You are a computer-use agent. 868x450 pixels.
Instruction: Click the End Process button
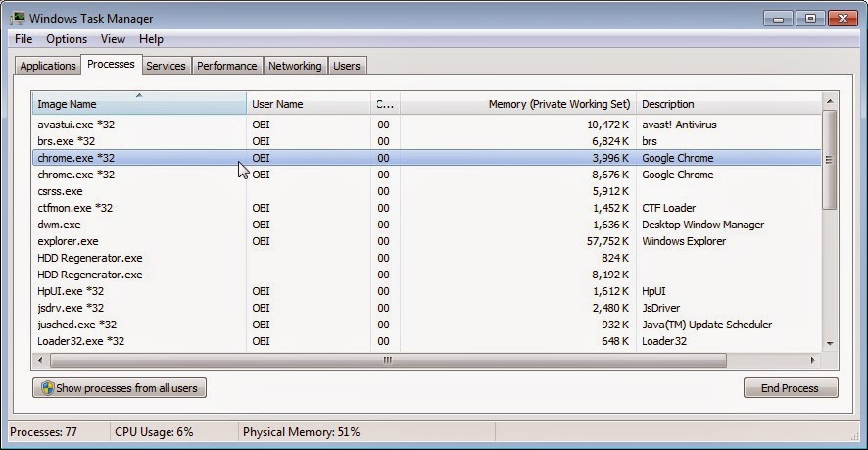pos(791,388)
